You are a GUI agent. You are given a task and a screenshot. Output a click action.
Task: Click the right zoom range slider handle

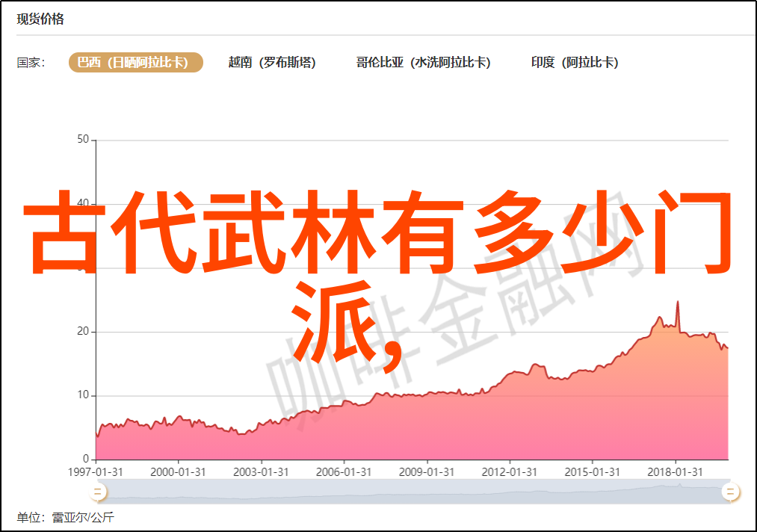(x=730, y=492)
